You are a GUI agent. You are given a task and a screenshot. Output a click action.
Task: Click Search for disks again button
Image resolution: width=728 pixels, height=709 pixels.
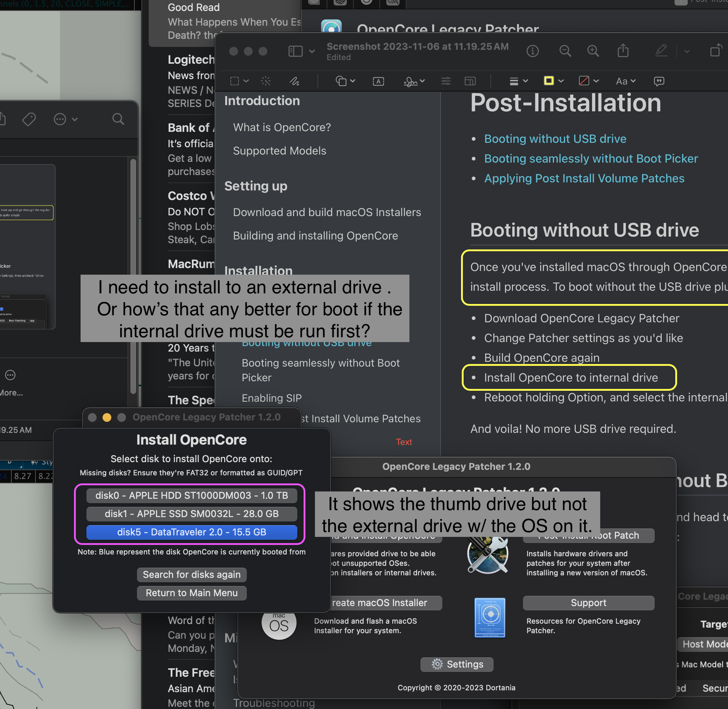tap(192, 575)
